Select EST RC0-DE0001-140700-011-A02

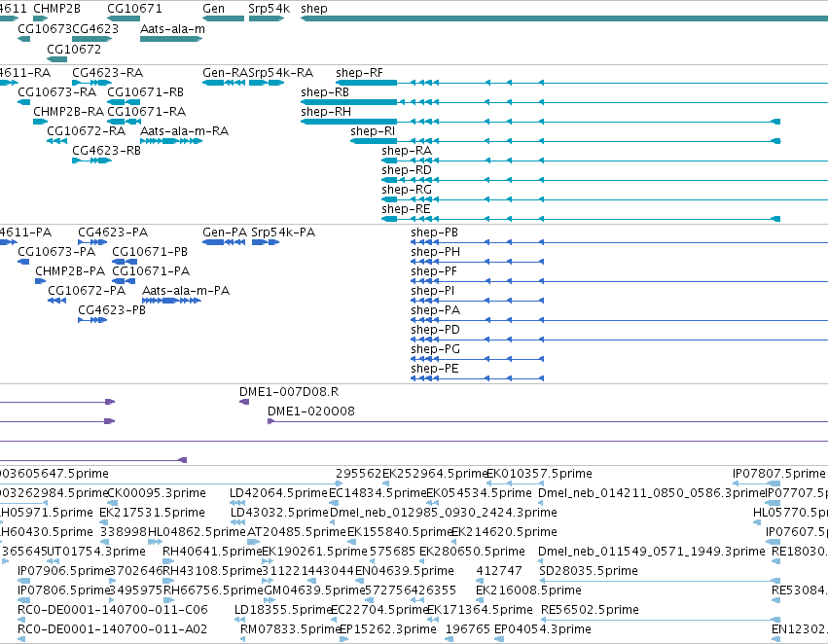pyautogui.click(x=21, y=639)
